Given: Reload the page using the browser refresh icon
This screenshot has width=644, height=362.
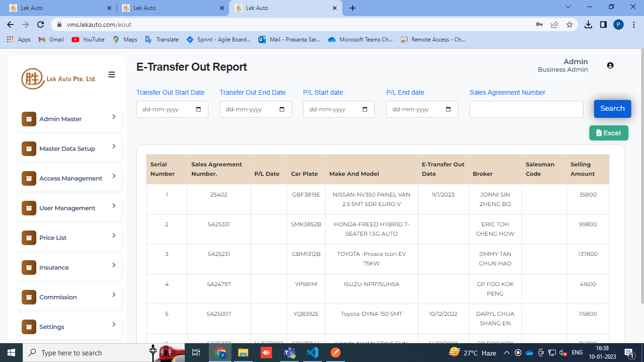Looking at the screenshot, I should (41, 25).
